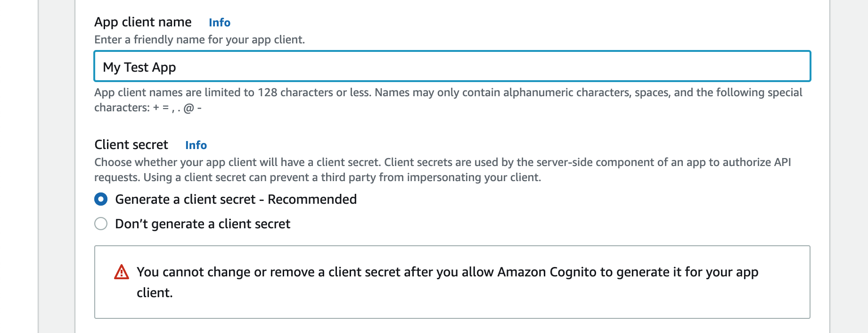The width and height of the screenshot is (868, 333).
Task: Click the word 'Recommended' in the first option
Action: [312, 200]
